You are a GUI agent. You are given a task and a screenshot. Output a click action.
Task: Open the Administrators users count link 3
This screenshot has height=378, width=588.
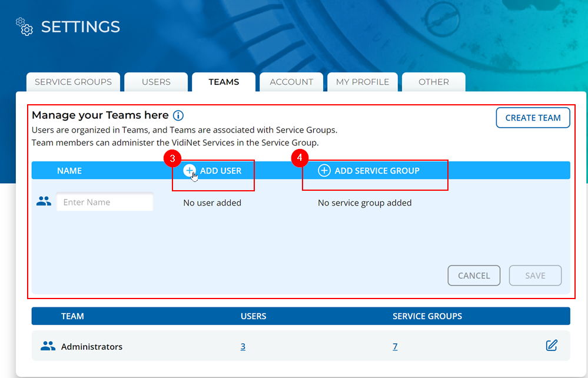[243, 347]
